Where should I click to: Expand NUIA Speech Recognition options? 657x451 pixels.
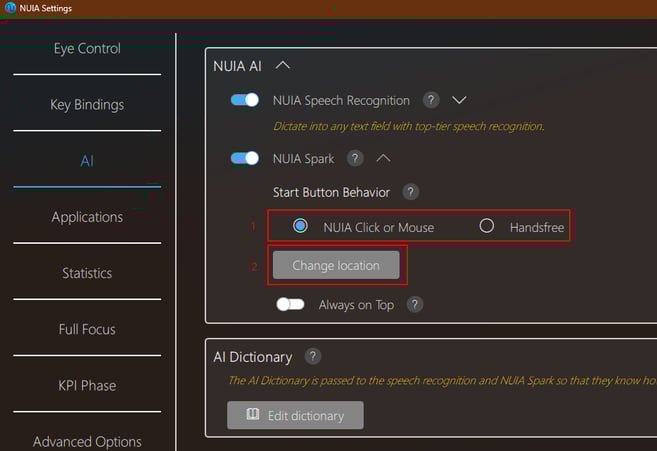(459, 100)
